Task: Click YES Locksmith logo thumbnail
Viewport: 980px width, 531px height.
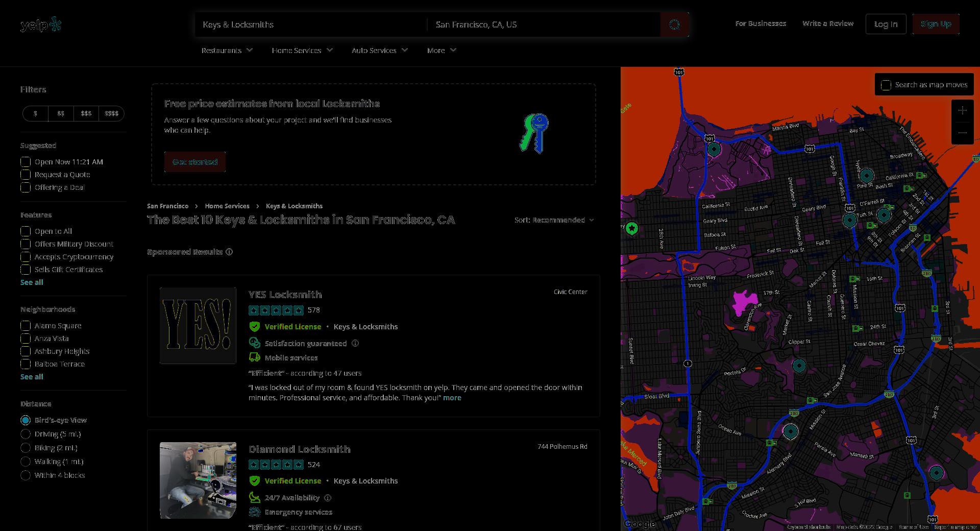Action: pyautogui.click(x=198, y=326)
